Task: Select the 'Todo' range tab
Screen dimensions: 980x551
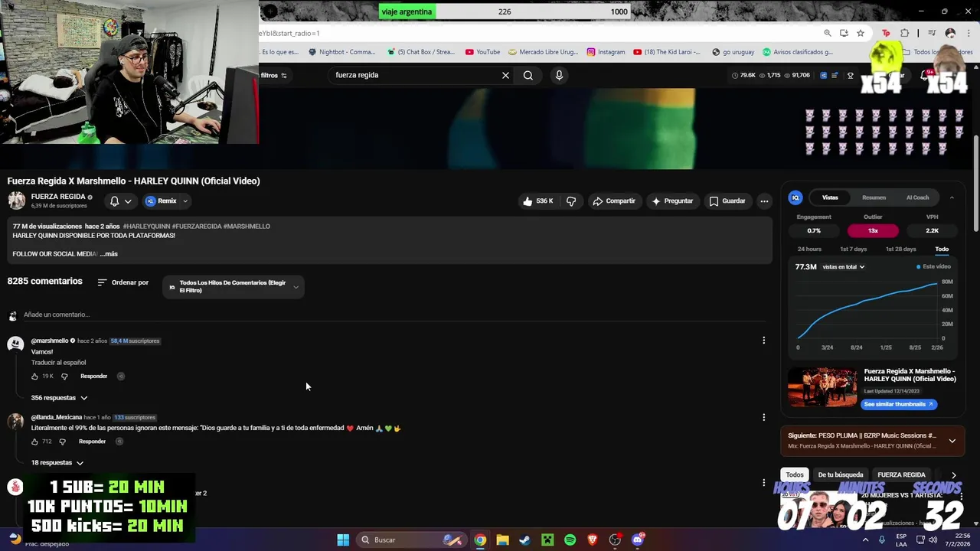Action: tap(942, 249)
